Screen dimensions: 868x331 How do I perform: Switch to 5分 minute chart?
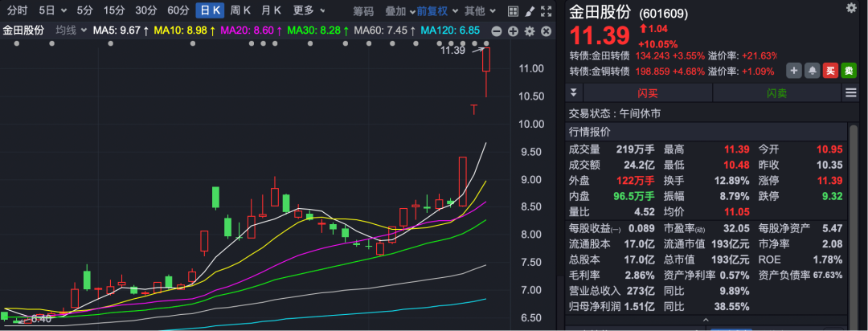(x=85, y=10)
